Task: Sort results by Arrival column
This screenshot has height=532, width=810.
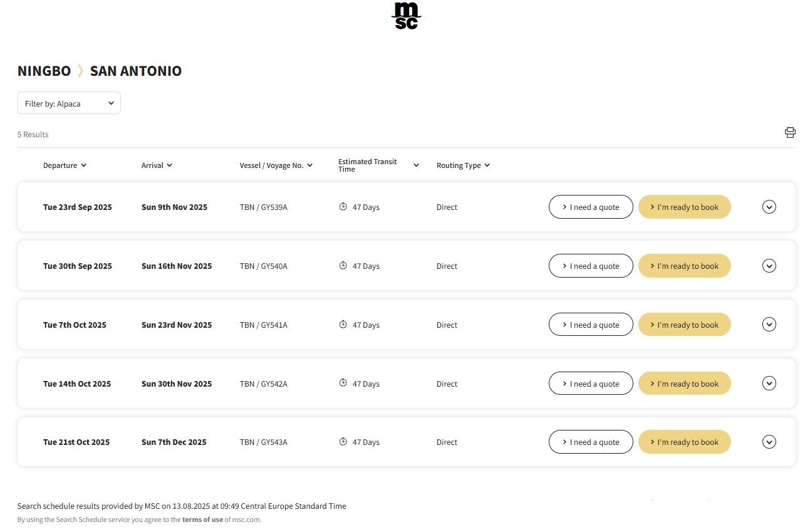Action: pyautogui.click(x=157, y=165)
